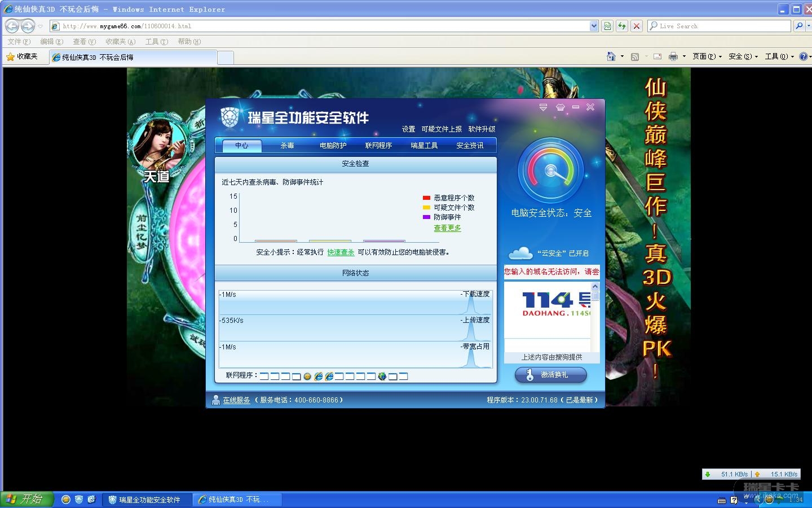Click the keyboard tray icon
The image size is (812, 508).
[721, 500]
